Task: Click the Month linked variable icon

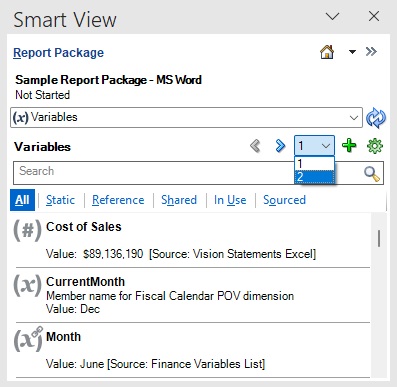Action: (28, 338)
